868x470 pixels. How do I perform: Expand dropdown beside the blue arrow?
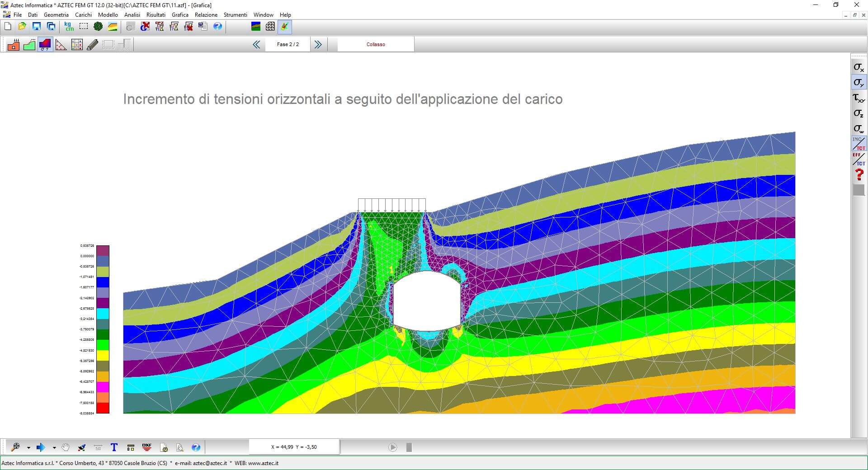pyautogui.click(x=54, y=448)
